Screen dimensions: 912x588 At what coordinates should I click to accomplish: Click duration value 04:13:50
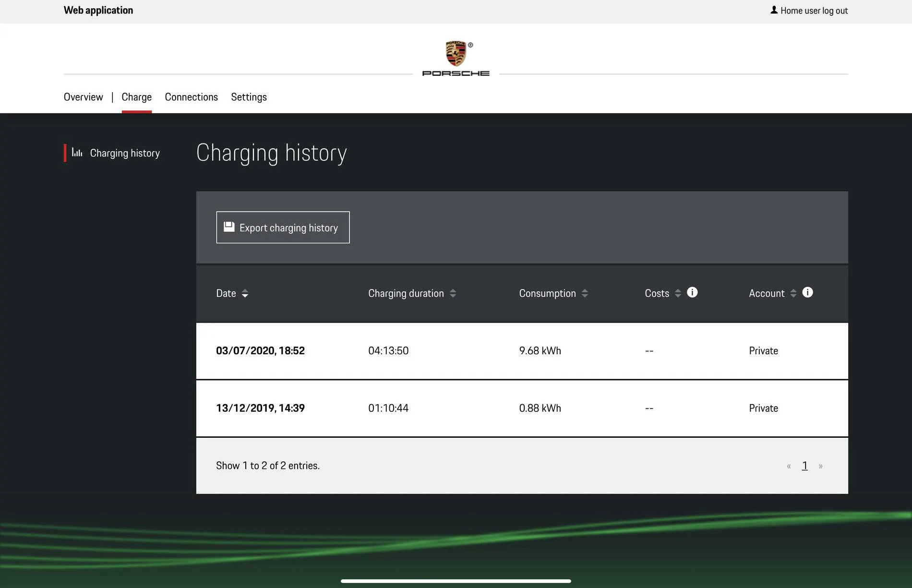pos(388,350)
